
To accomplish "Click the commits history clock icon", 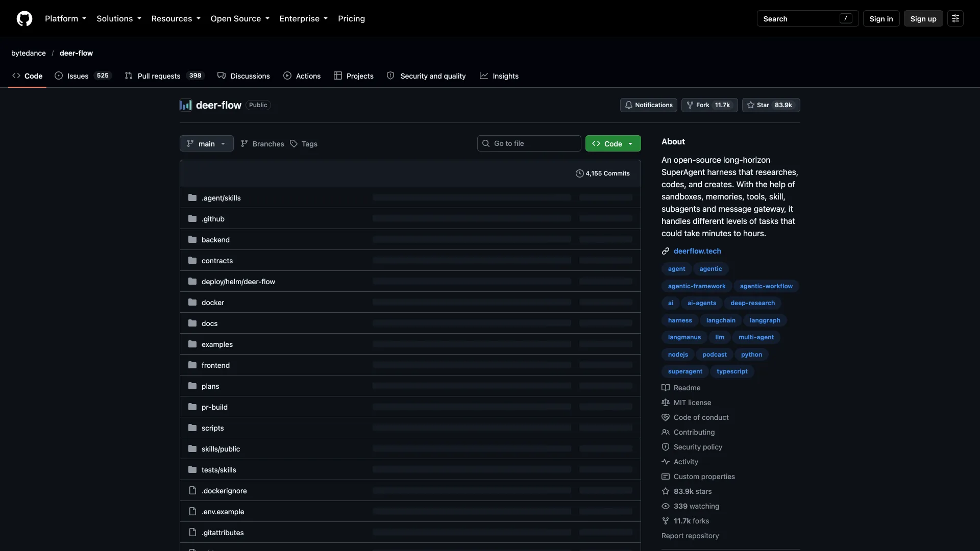I will [579, 173].
